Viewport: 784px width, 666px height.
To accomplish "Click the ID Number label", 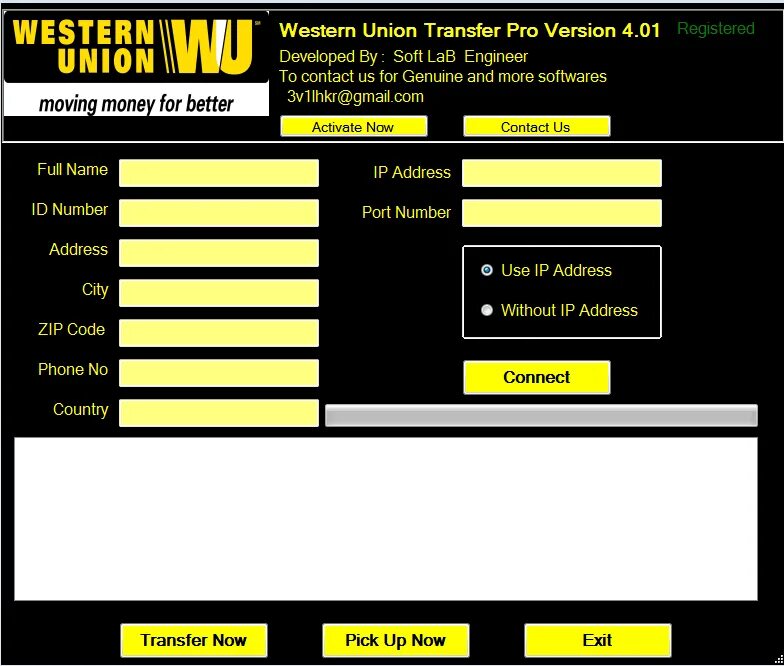I will 70,210.
